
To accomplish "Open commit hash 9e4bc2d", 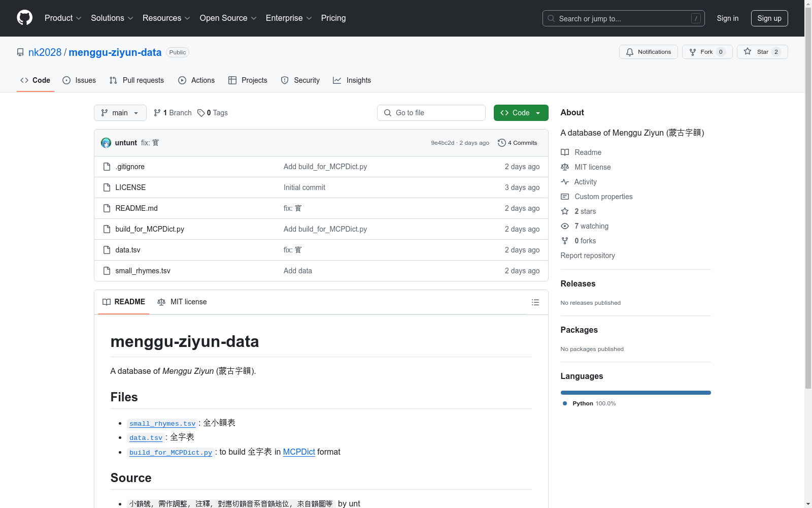I will click(443, 143).
